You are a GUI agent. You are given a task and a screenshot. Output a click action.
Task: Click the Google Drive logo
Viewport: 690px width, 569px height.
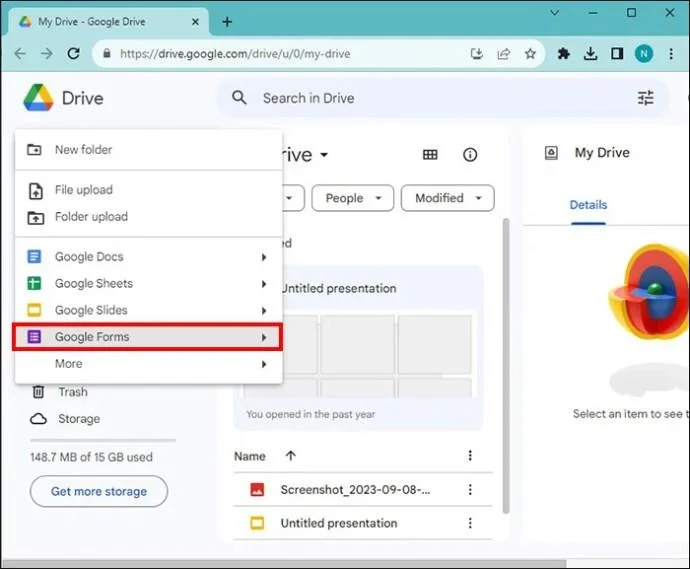[39, 98]
